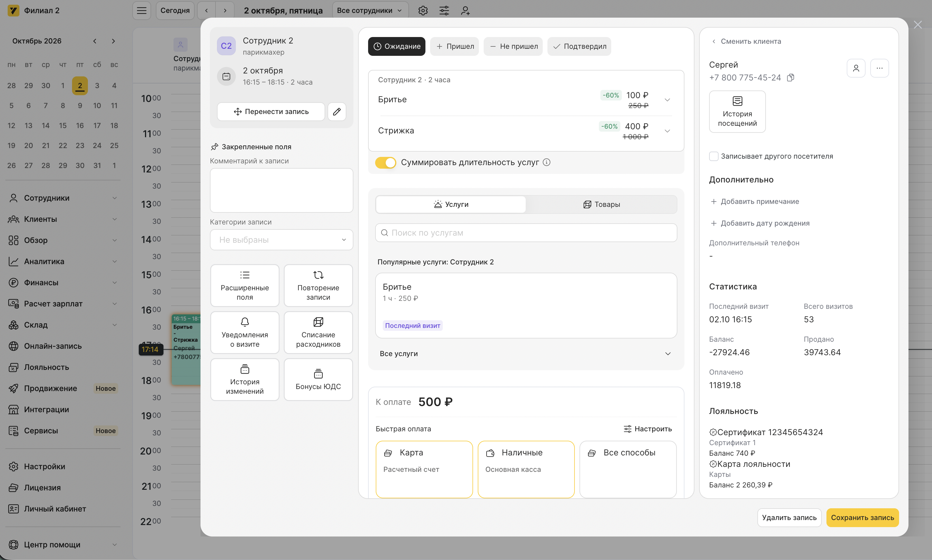Expand Финансы in the sidebar

click(63, 283)
